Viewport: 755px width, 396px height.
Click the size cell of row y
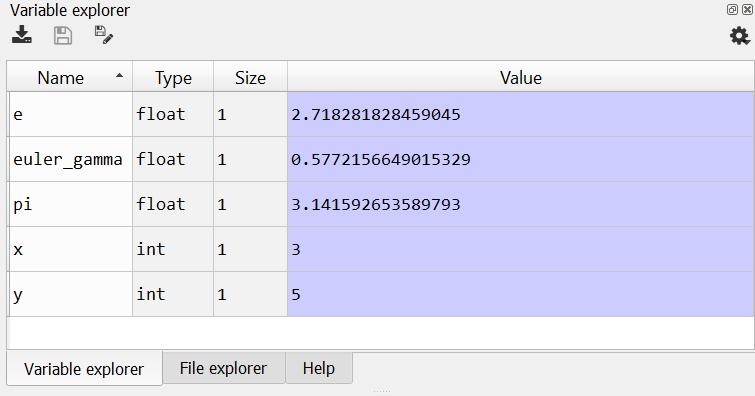click(x=250, y=294)
